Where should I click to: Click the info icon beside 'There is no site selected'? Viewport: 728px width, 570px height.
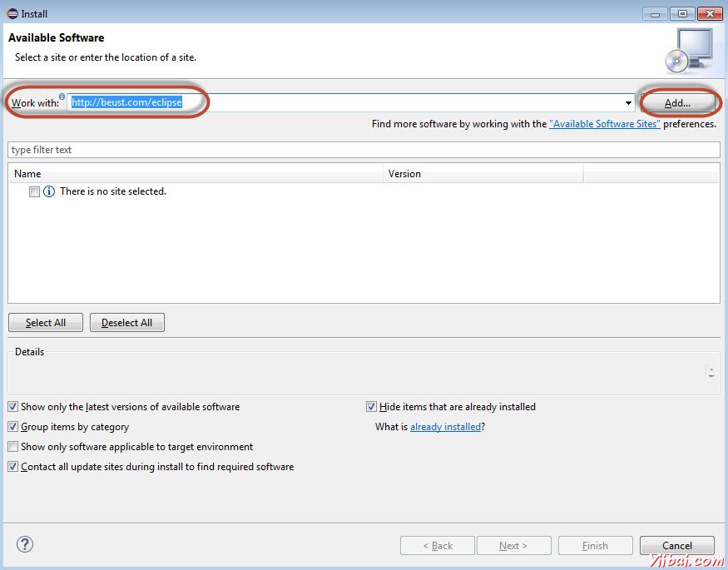click(x=47, y=191)
